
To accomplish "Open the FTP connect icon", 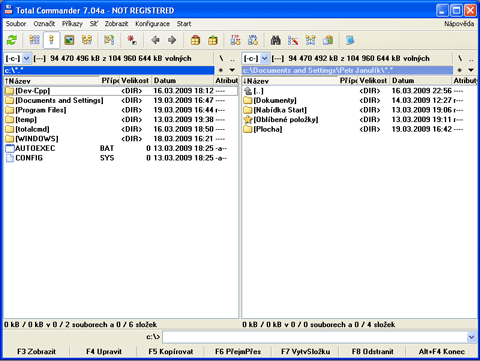I will point(235,40).
